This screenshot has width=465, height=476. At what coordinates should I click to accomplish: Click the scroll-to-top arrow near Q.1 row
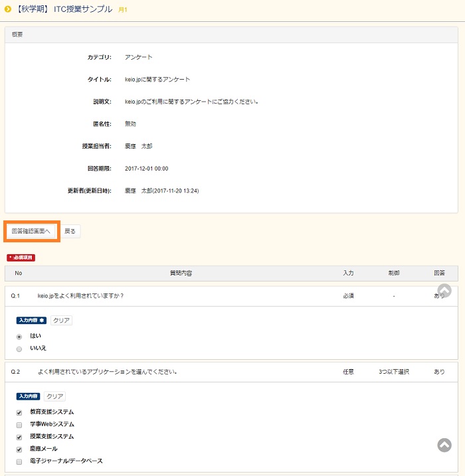(444, 291)
